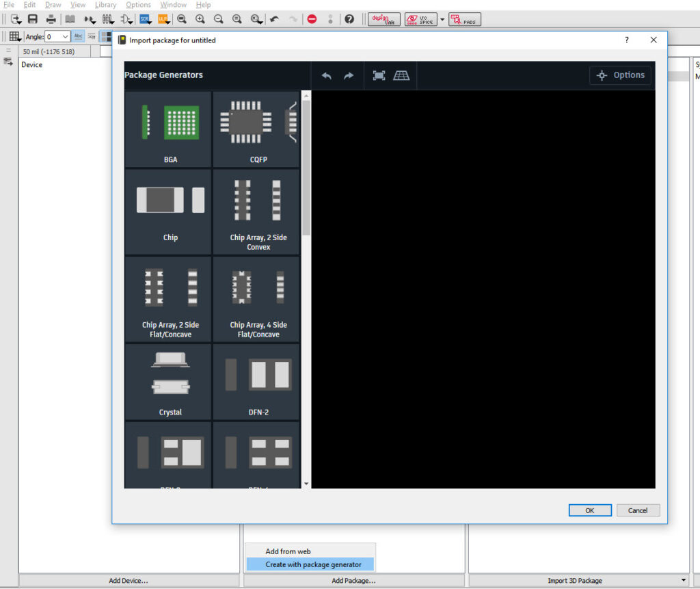Click the Help question mark icon
700x589 pixels.
(349, 19)
